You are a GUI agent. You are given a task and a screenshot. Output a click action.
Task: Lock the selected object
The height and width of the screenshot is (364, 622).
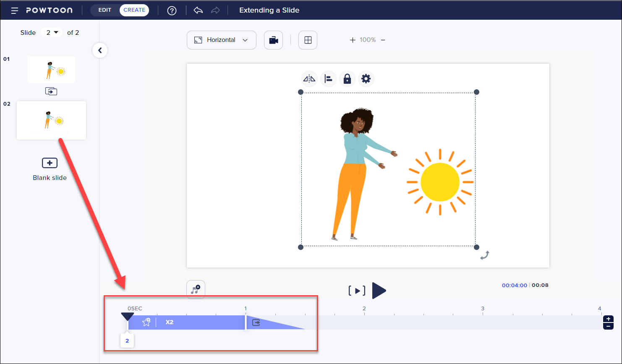[x=347, y=79]
